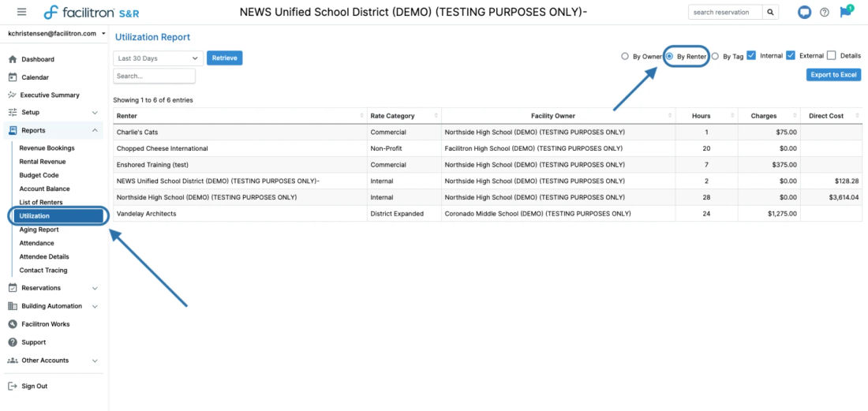Click the $128.28 direct cost cell
The width and height of the screenshot is (868, 411).
click(x=832, y=181)
